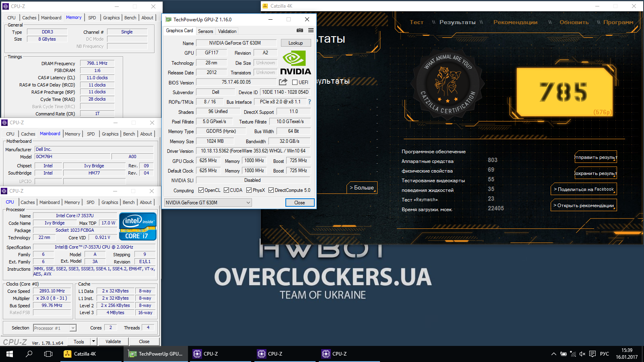Click the Catzilla certification emblem
The image size is (644, 362).
(x=448, y=84)
